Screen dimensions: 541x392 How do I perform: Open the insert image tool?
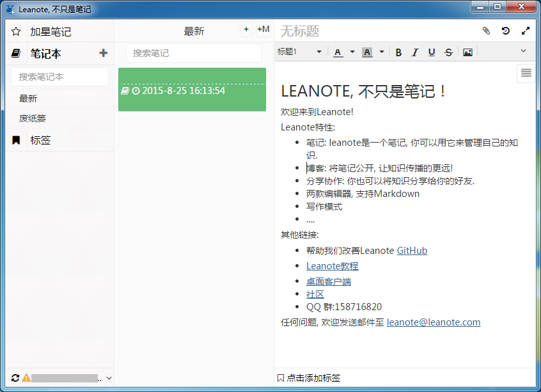coord(467,52)
